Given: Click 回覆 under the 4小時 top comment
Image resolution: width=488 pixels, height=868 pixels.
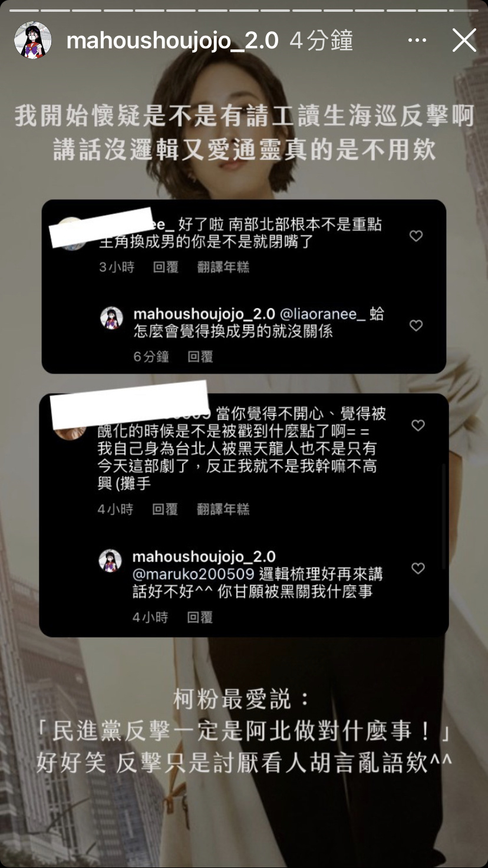Looking at the screenshot, I should pyautogui.click(x=165, y=509).
